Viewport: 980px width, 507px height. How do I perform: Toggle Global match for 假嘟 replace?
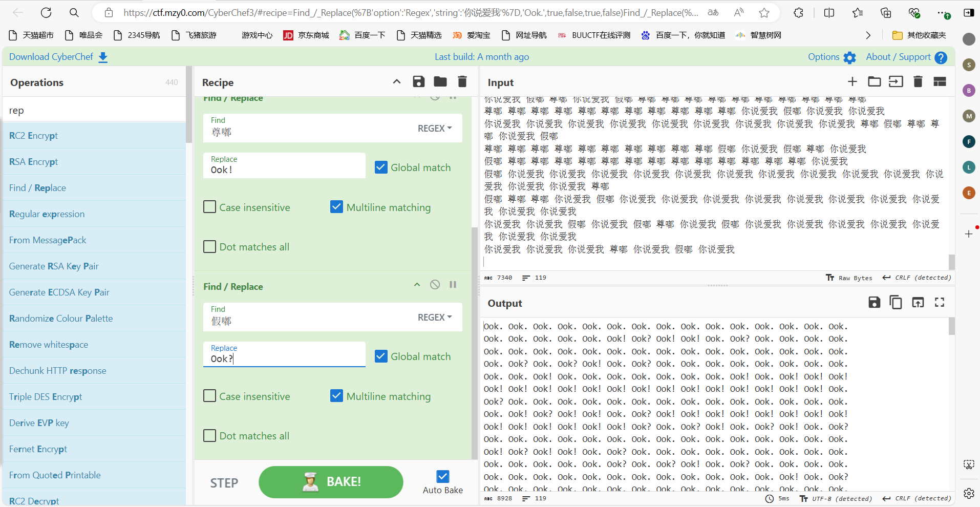click(381, 356)
